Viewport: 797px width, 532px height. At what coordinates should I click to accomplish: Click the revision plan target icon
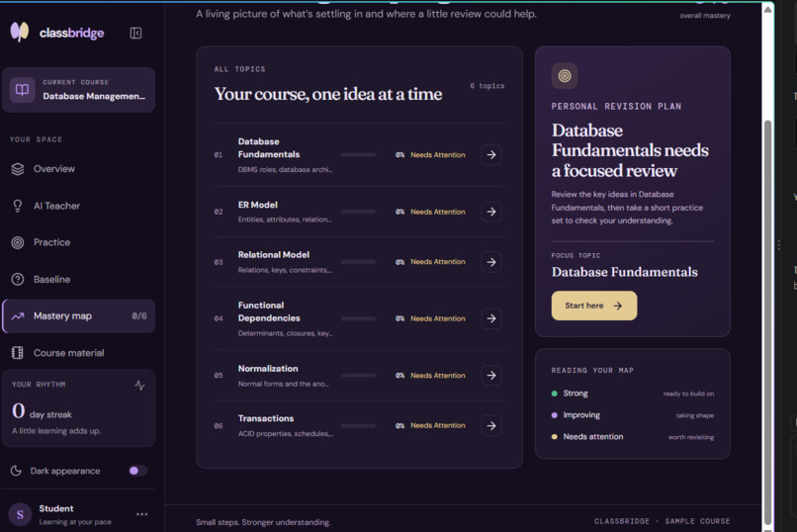565,76
